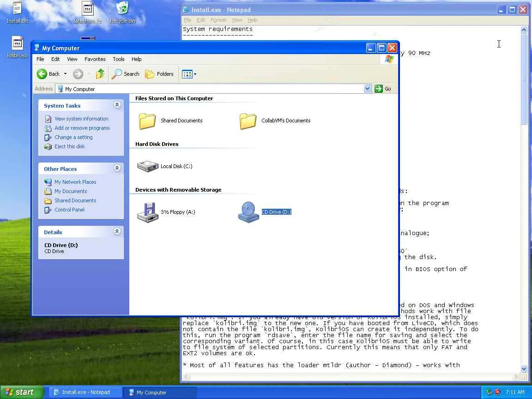This screenshot has width=532, height=399.
Task: Open the Help menu in My Computer
Action: (136, 59)
